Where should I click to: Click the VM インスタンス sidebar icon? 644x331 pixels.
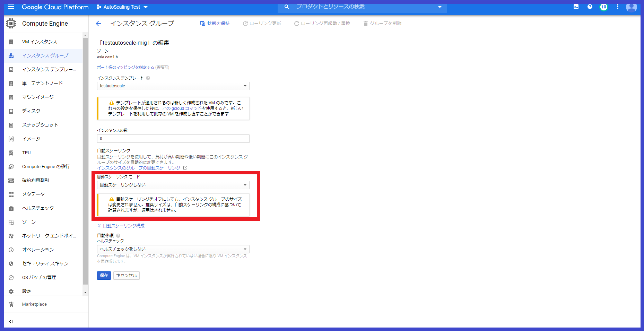tap(11, 42)
